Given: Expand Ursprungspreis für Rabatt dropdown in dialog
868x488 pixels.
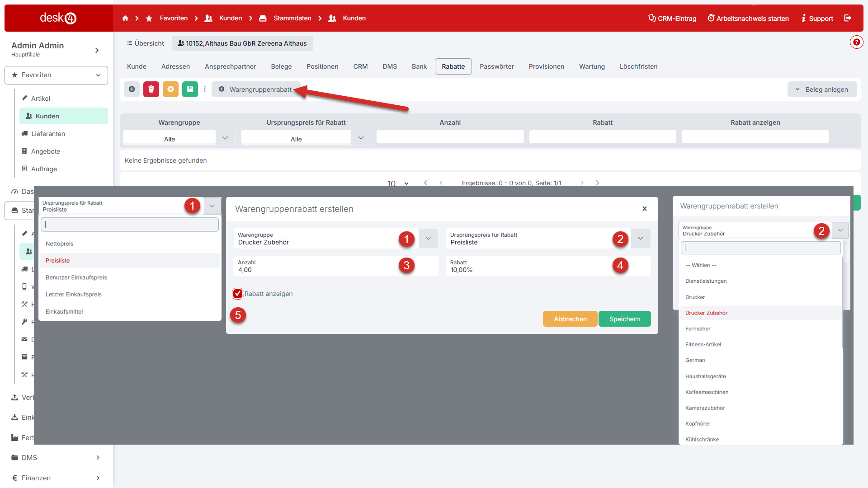Looking at the screenshot, I should pyautogui.click(x=641, y=238).
